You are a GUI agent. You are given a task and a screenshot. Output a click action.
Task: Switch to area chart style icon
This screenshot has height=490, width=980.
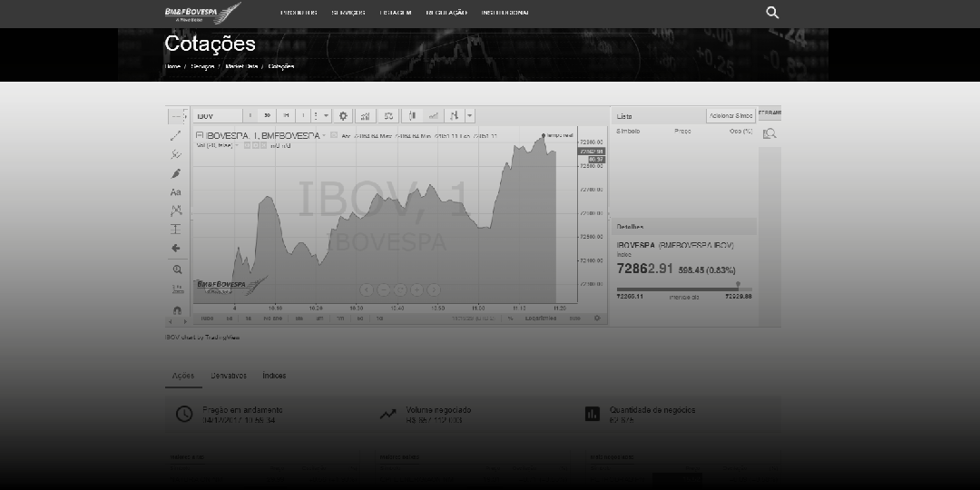pos(433,115)
